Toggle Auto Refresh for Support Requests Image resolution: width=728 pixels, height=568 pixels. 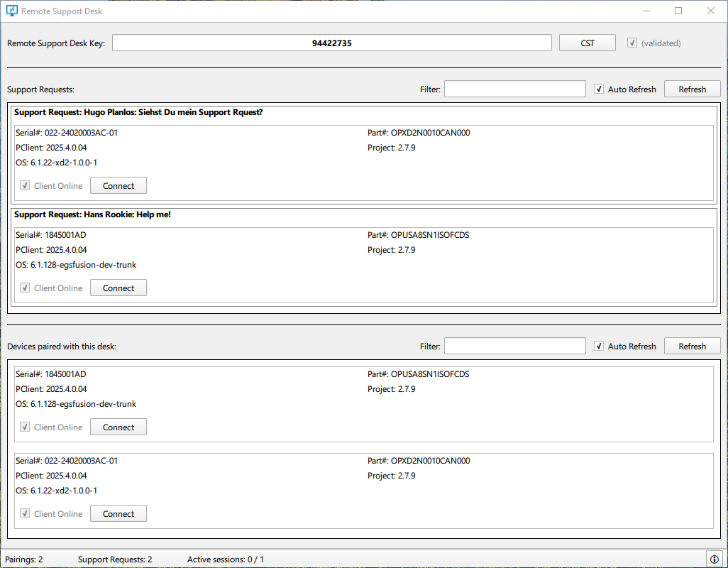pyautogui.click(x=599, y=89)
